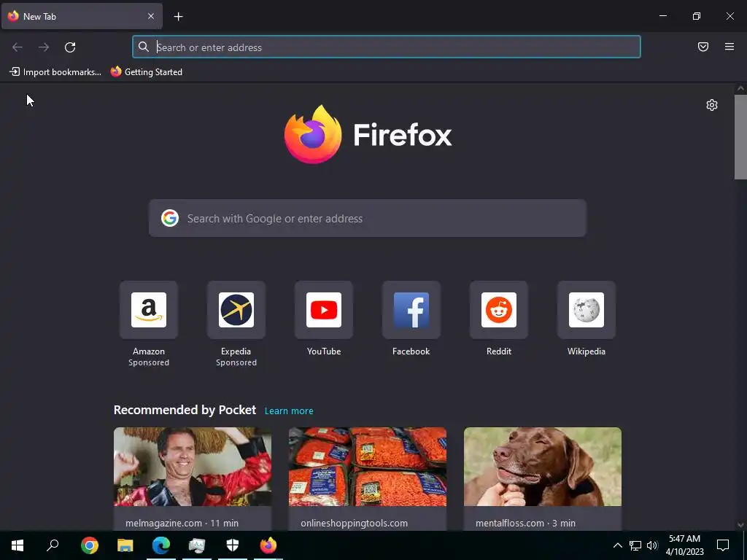Open the Action Center notifications icon
The width and height of the screenshot is (747, 560).
click(x=723, y=545)
